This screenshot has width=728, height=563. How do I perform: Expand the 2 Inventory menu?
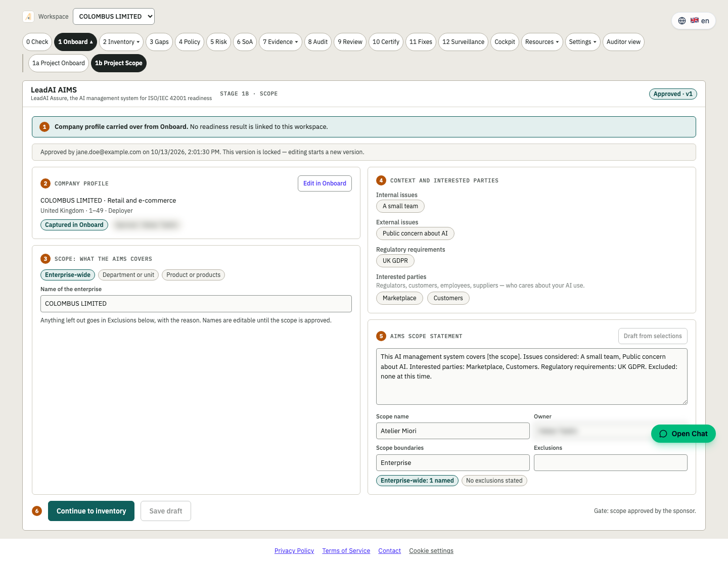pyautogui.click(x=121, y=42)
